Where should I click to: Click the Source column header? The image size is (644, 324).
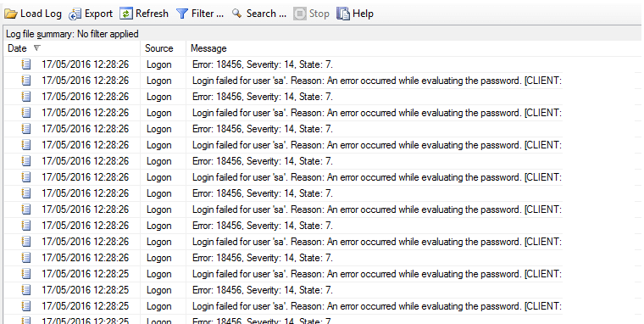click(163, 48)
